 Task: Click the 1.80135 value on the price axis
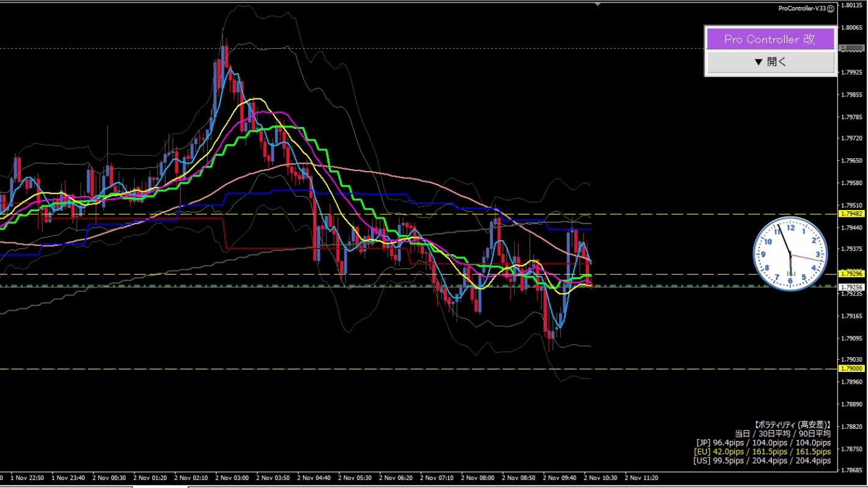(x=852, y=5)
